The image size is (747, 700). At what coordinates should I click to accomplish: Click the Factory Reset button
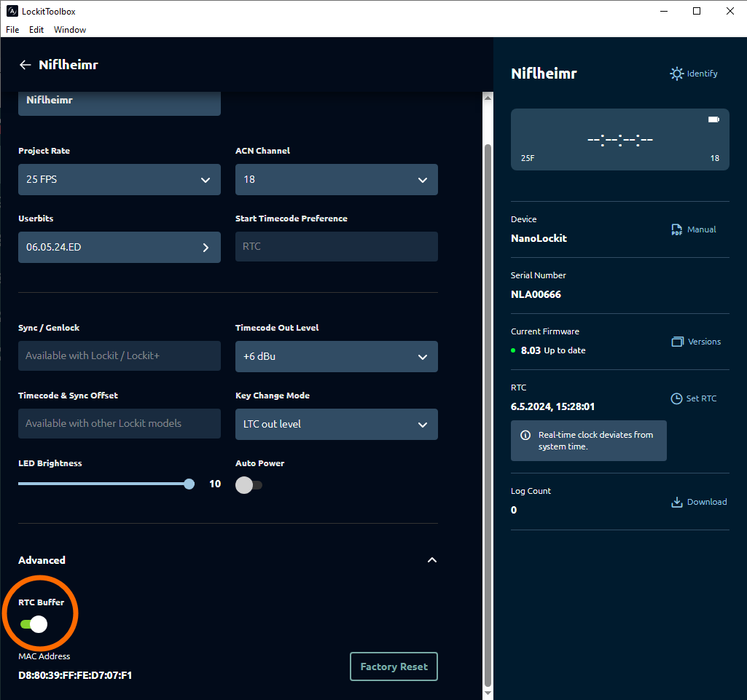click(x=394, y=666)
